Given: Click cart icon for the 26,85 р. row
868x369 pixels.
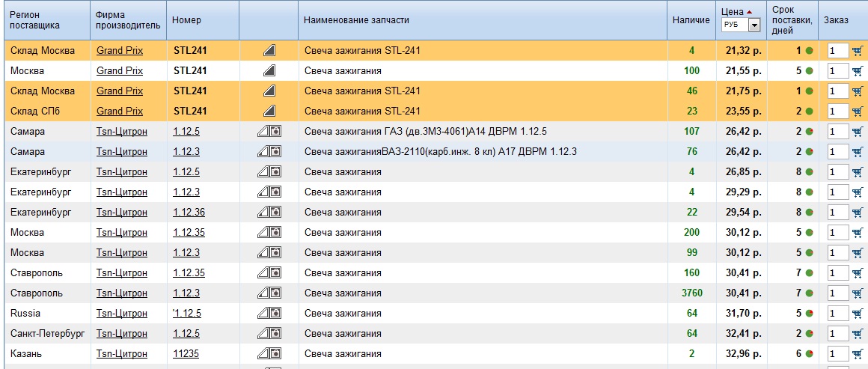Looking at the screenshot, I should 858,171.
